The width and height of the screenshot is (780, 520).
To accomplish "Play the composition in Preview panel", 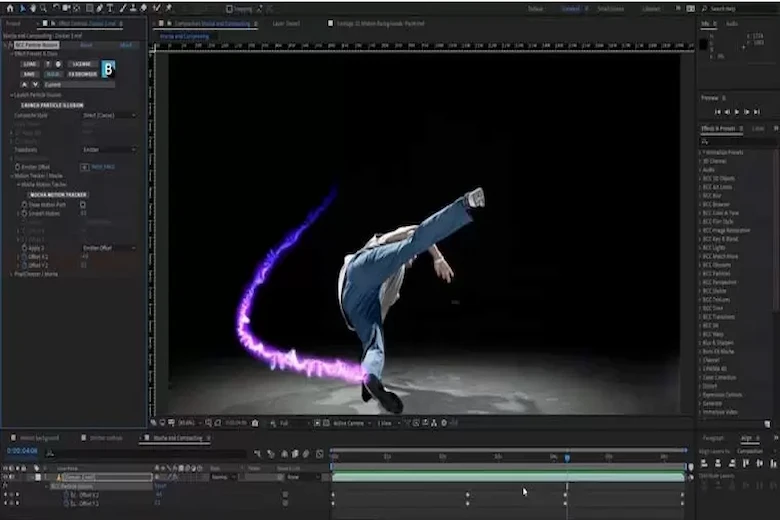I will click(737, 112).
